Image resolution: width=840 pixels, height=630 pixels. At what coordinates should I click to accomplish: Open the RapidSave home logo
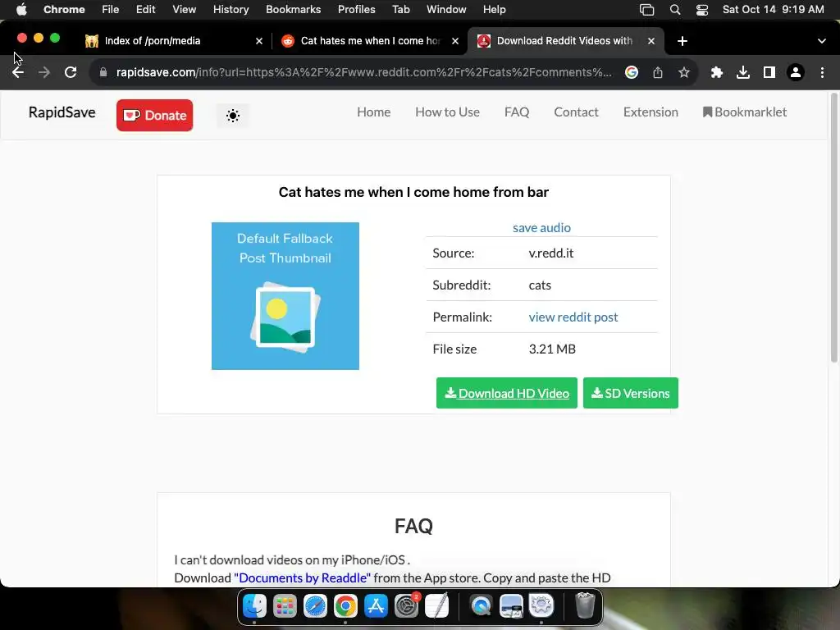coord(62,112)
